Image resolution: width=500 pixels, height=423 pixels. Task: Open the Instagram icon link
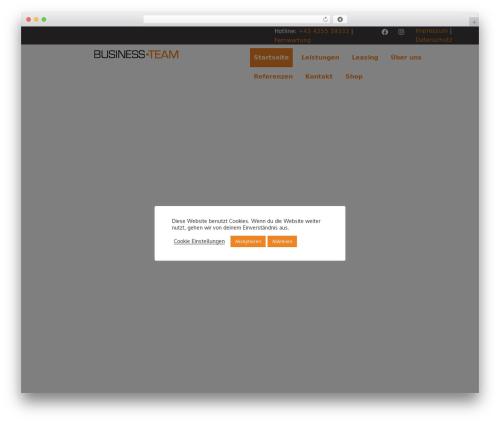coord(401,32)
